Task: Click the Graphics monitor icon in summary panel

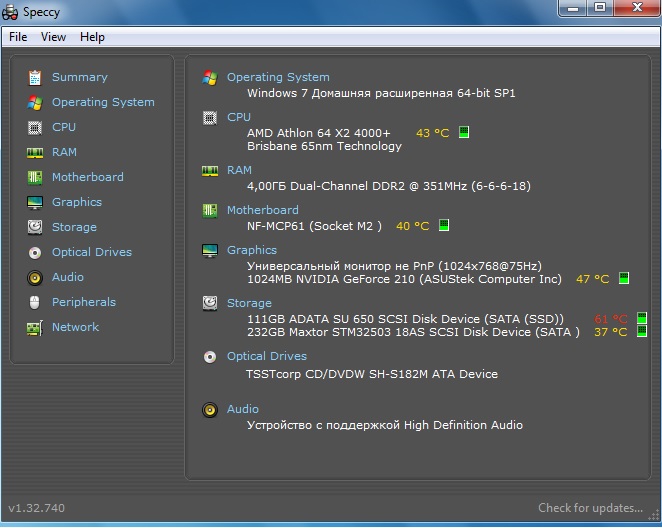Action: [x=210, y=251]
